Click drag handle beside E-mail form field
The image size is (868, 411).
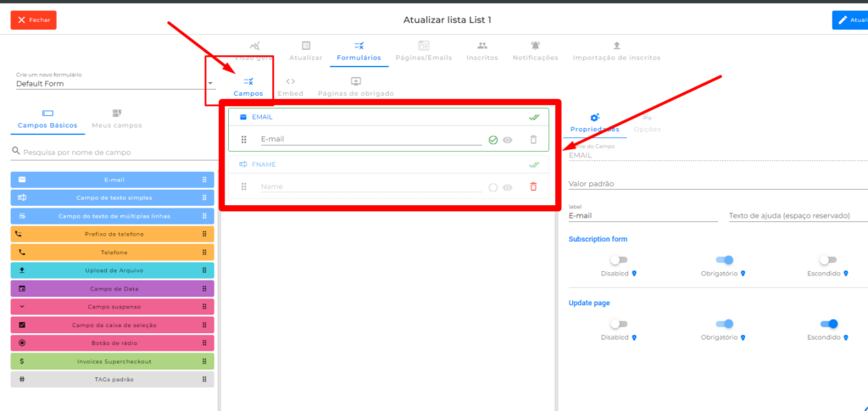click(x=244, y=140)
